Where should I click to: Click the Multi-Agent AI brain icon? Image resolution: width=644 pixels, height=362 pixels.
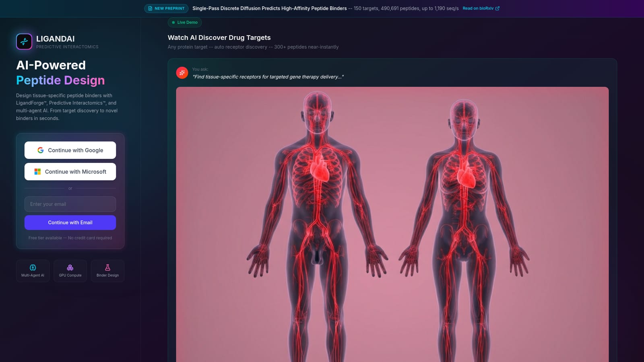[33, 267]
